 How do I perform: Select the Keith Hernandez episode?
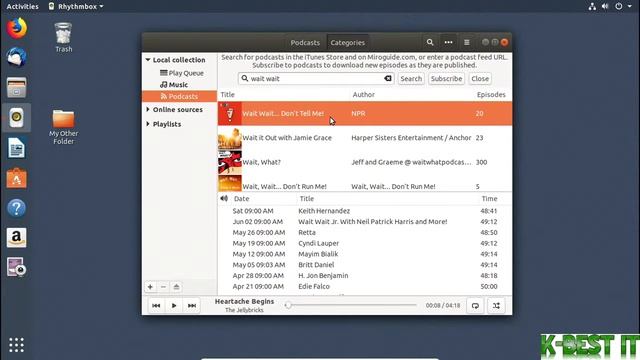[365, 211]
